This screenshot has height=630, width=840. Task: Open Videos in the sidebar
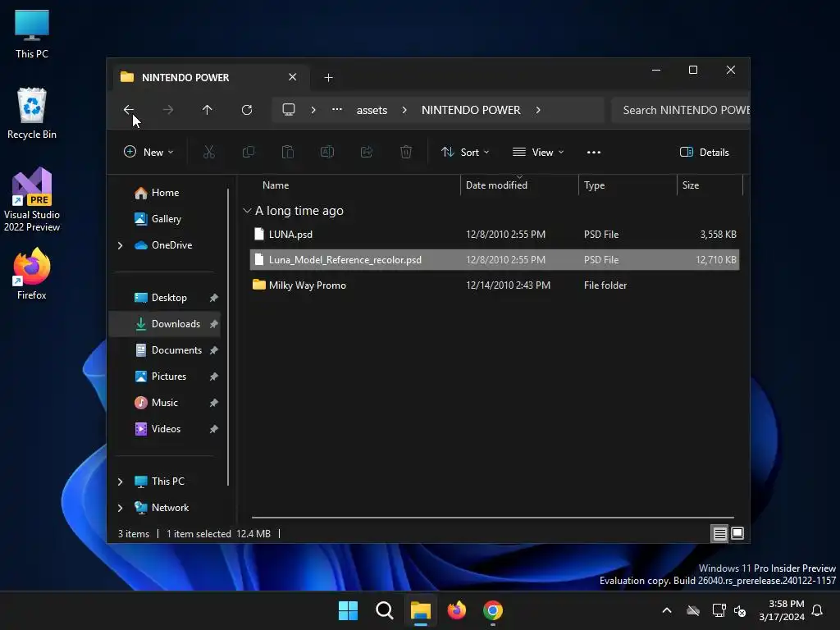pyautogui.click(x=166, y=428)
